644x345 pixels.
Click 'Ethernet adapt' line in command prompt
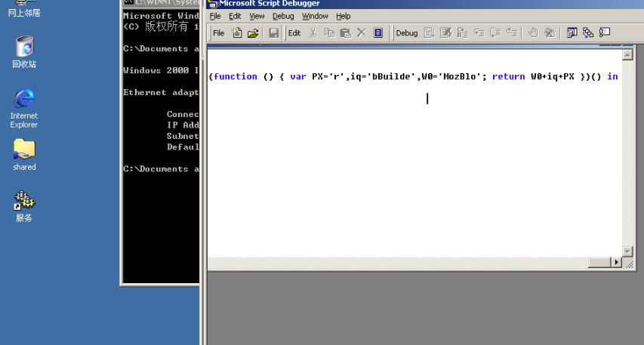(x=161, y=92)
